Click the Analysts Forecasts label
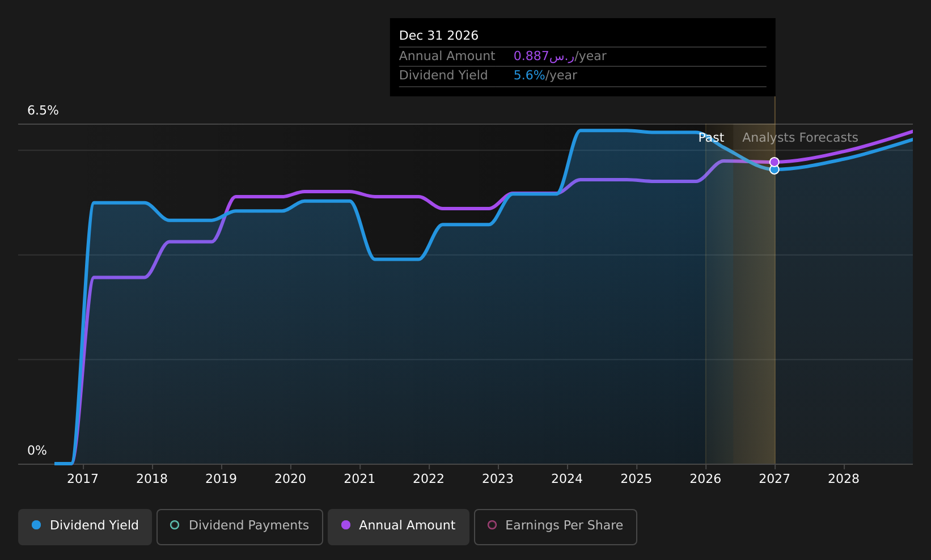Viewport: 931px width, 560px height. click(x=800, y=138)
